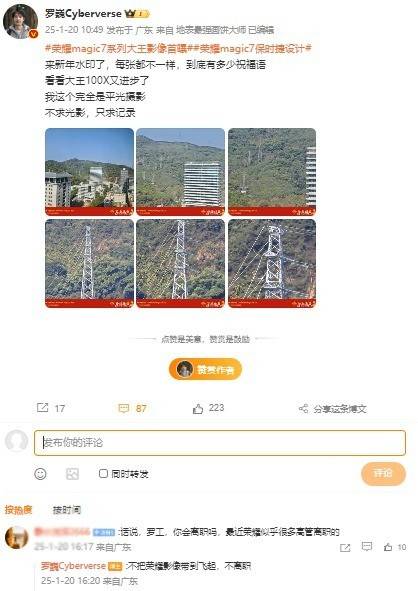Switch comment sorting to 按时间
Image resolution: width=418 pixels, height=591 pixels.
(x=67, y=510)
